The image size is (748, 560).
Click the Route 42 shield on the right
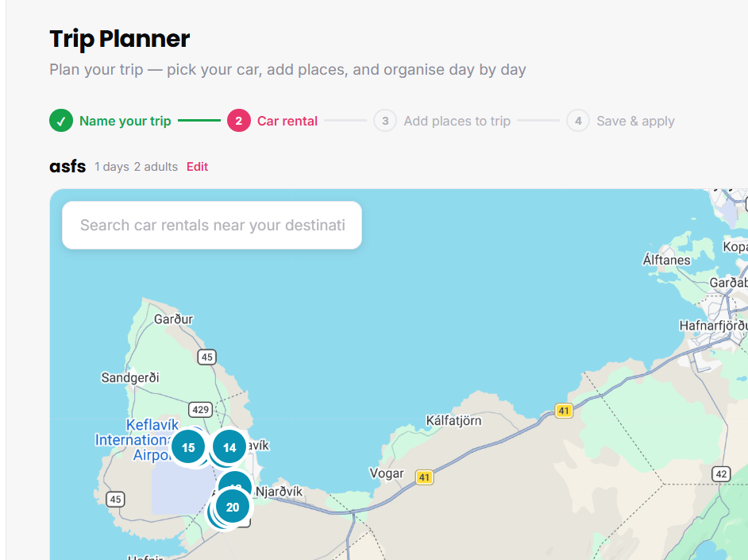tap(720, 473)
